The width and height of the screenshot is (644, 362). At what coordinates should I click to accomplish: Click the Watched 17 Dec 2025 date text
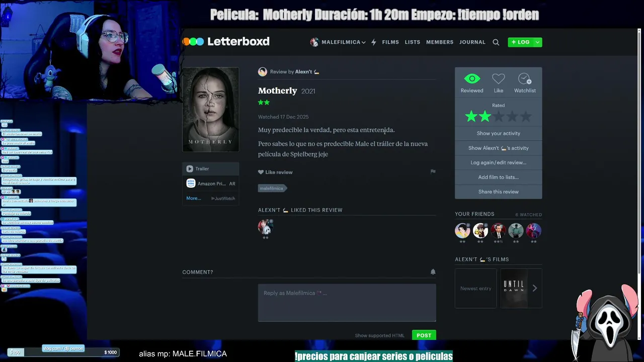(x=283, y=117)
